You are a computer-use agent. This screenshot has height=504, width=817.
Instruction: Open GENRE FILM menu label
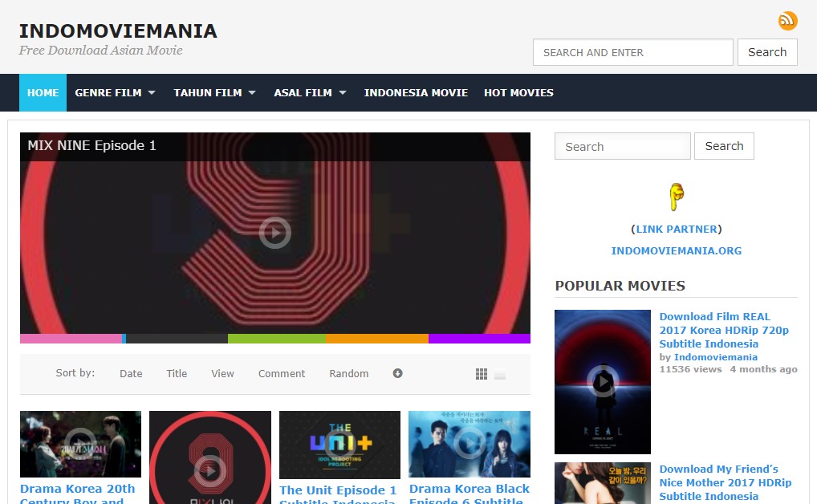108,93
